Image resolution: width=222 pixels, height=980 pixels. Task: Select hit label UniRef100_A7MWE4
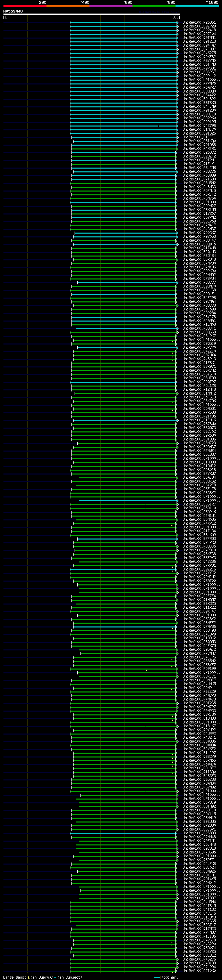tap(199, 451)
